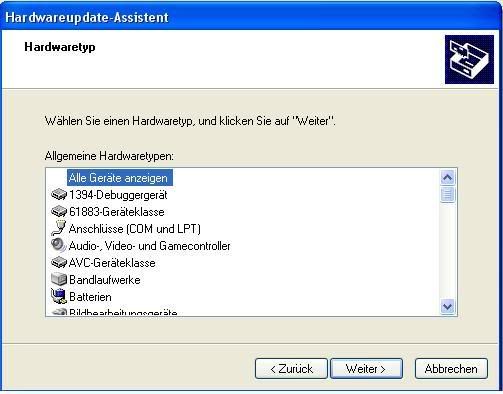Select 'Bandlaufwerke' hardware type
The height and width of the screenshot is (394, 503).
[x=105, y=280]
